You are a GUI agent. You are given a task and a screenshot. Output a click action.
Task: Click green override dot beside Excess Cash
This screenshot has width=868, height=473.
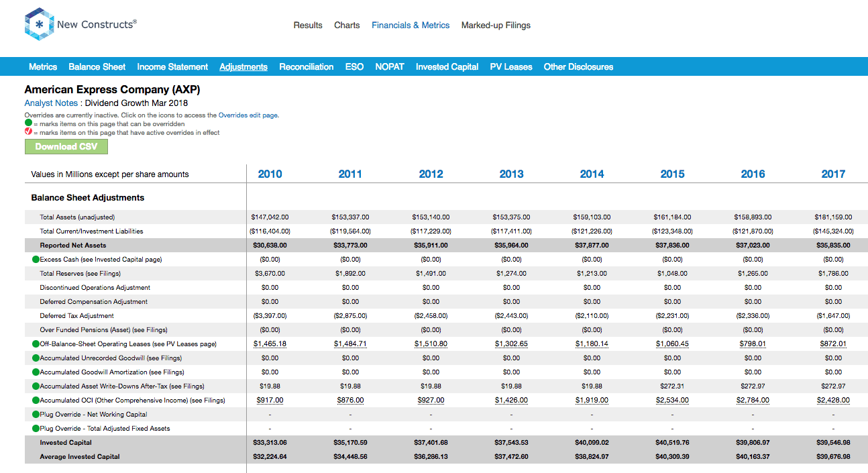click(36, 260)
